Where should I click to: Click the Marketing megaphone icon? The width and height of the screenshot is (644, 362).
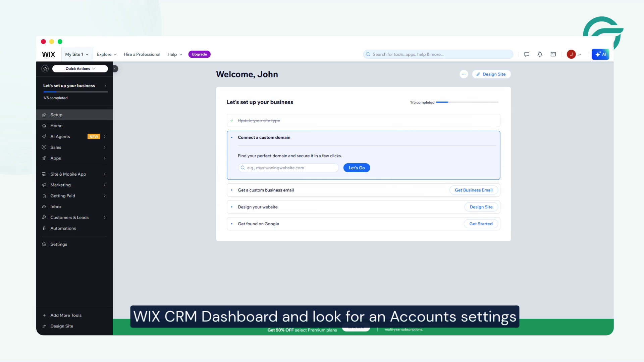click(44, 185)
